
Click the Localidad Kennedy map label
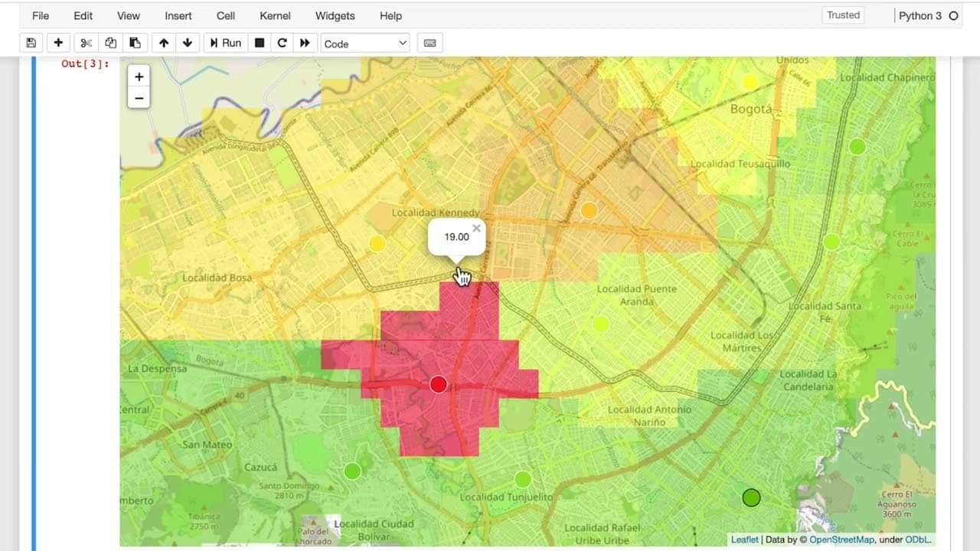pos(436,213)
